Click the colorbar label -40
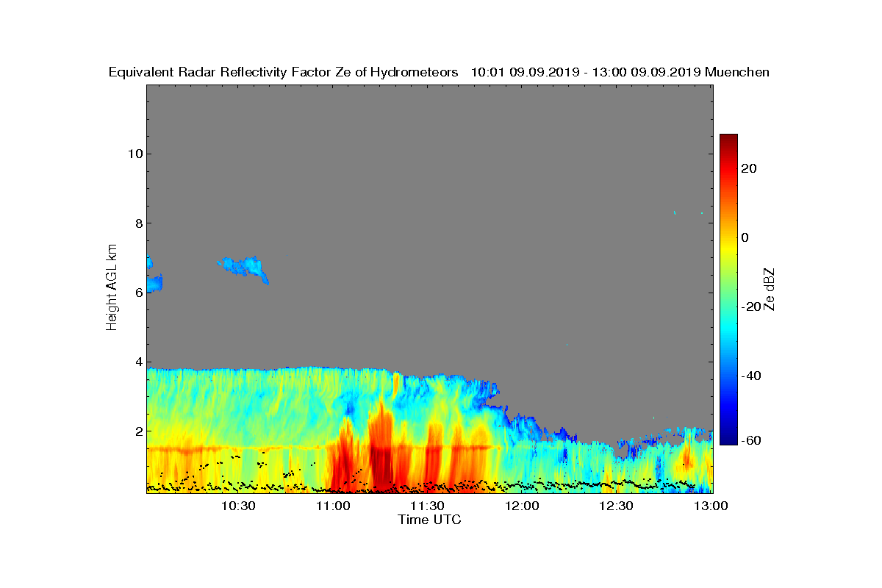882x588 pixels. [752, 376]
